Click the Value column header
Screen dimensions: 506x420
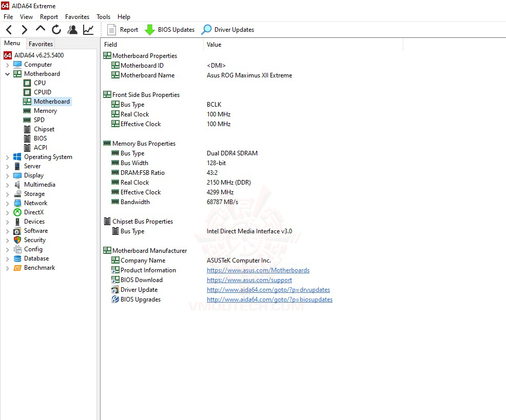(x=303, y=45)
